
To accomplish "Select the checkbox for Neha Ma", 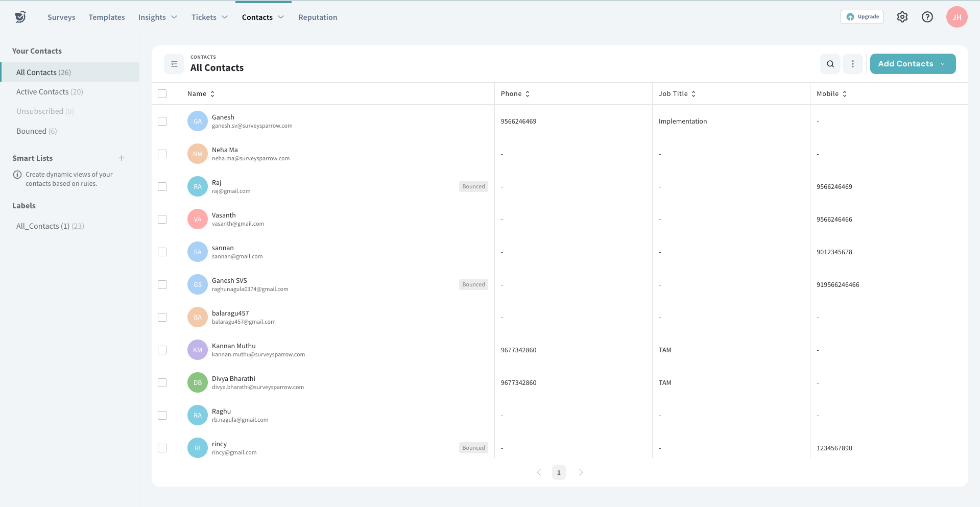I will point(162,154).
